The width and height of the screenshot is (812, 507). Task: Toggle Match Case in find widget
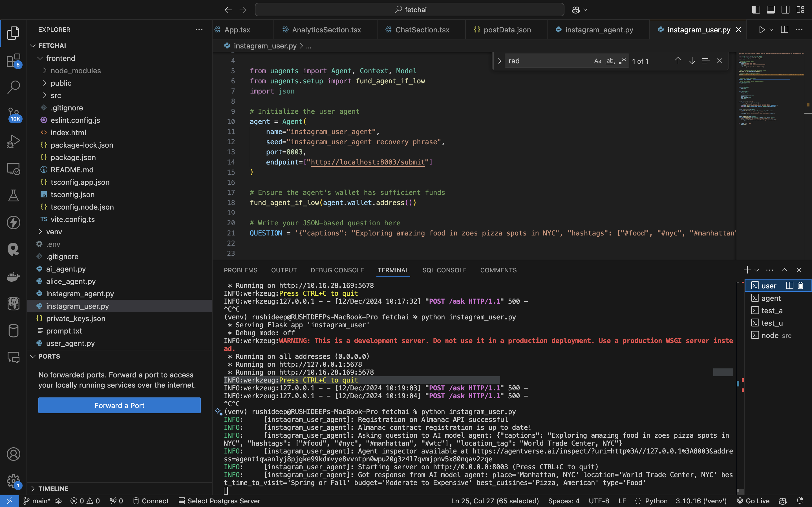(598, 61)
